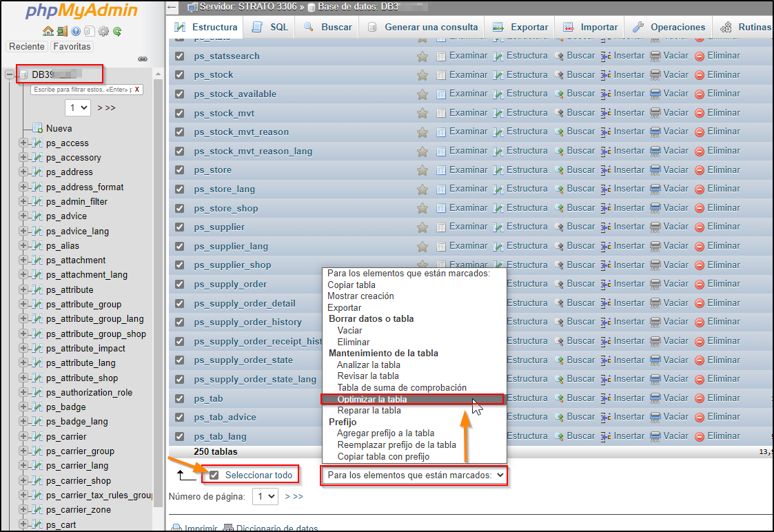This screenshot has height=532, width=774.
Task: Switch to the SQL tab
Action: (x=269, y=27)
